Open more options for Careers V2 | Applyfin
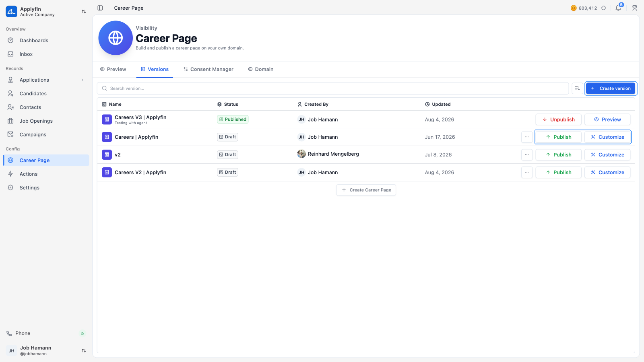This screenshot has height=362, width=644. tap(527, 173)
